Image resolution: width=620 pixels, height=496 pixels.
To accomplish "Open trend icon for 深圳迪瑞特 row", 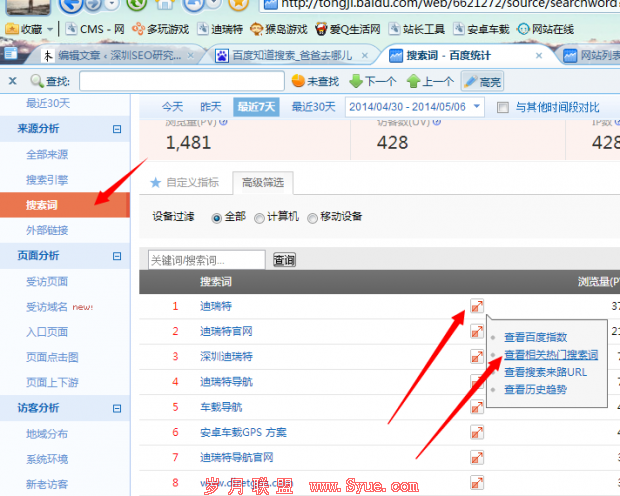I will click(477, 357).
